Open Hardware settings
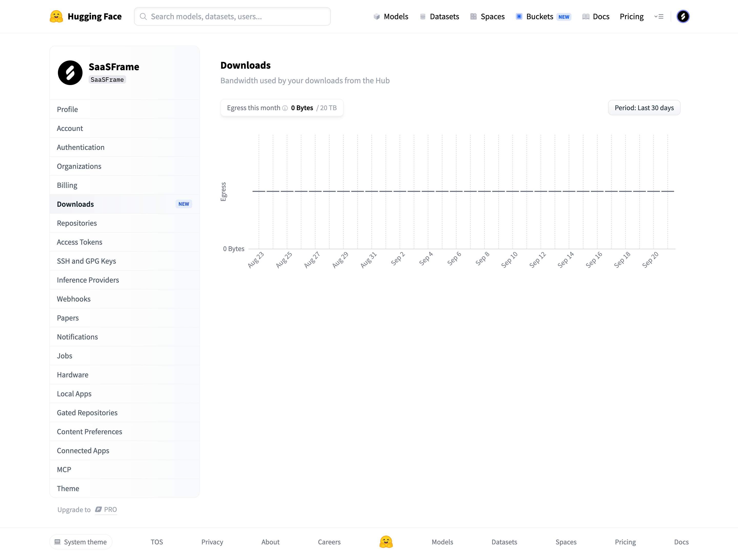This screenshot has width=738, height=560. click(125, 375)
